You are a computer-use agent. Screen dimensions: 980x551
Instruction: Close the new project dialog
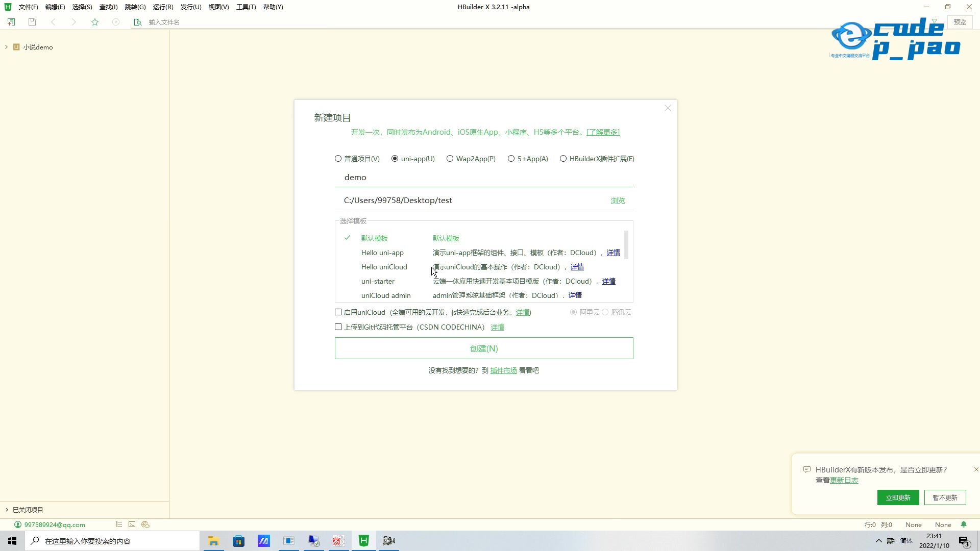[x=668, y=108]
